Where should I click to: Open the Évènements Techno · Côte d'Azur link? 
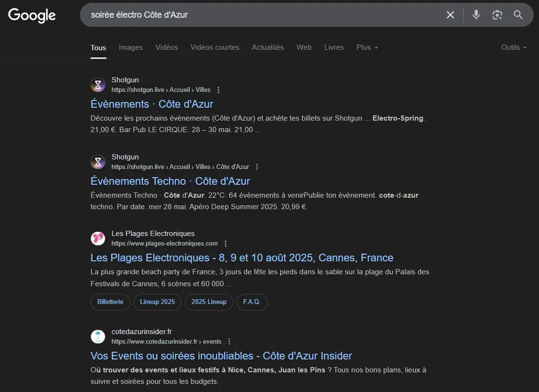pos(170,181)
